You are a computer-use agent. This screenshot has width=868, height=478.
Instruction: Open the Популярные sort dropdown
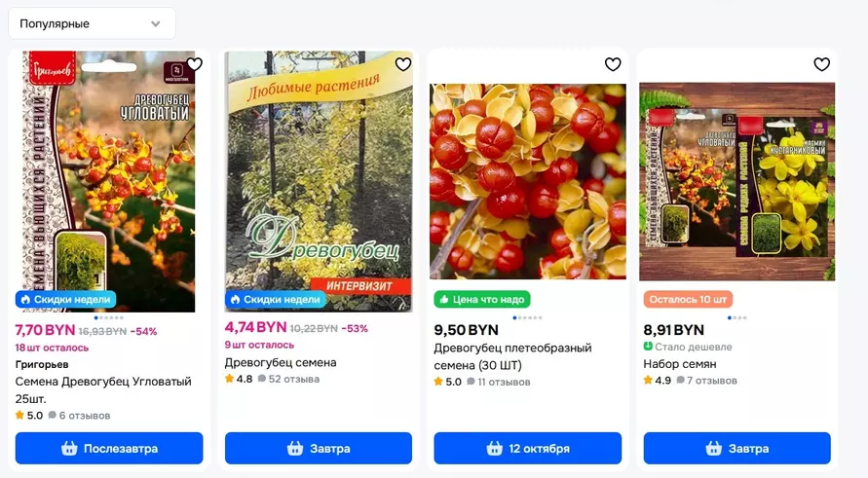[x=91, y=23]
